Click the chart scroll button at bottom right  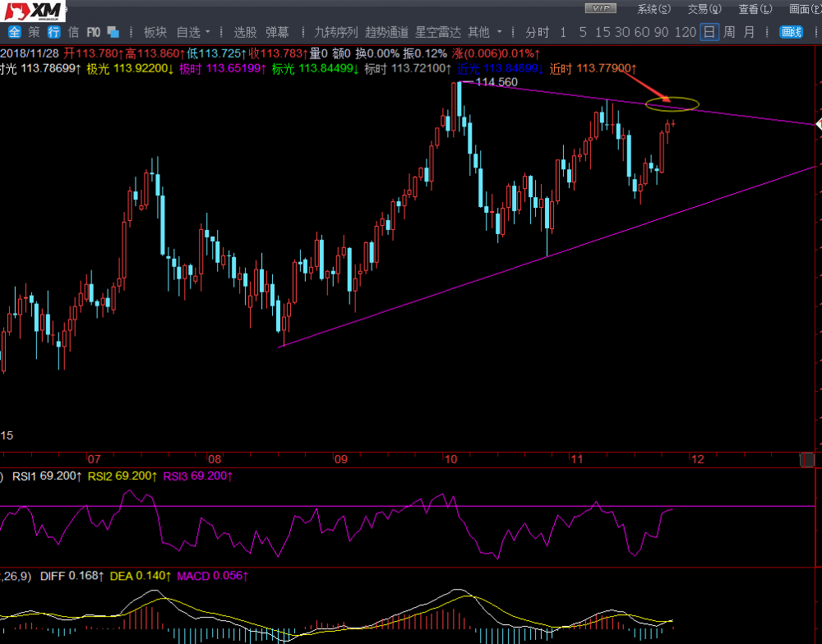coord(807,460)
